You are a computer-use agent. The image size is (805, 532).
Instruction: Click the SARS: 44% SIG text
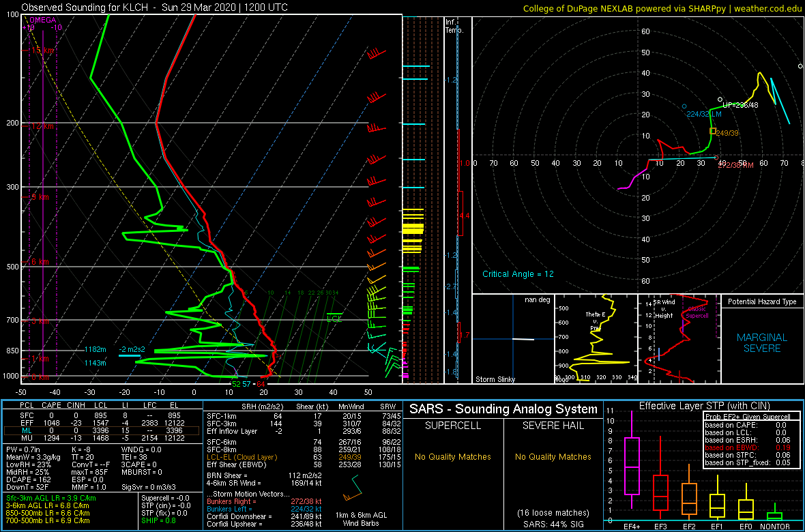[553, 524]
